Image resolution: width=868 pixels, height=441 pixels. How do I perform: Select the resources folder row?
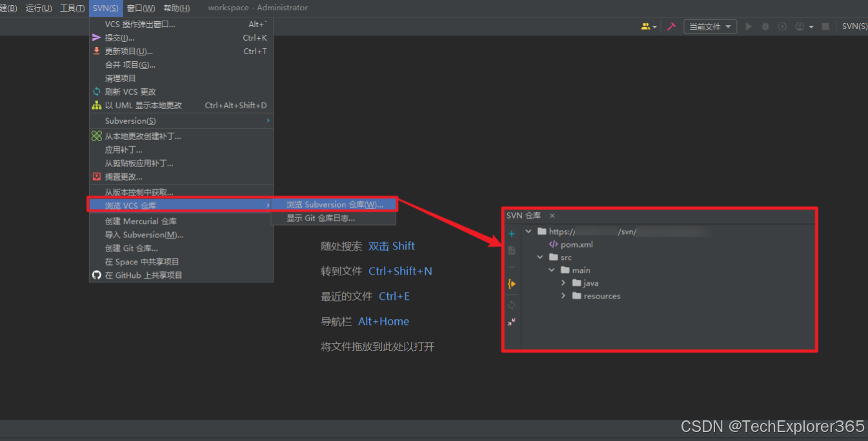(596, 296)
